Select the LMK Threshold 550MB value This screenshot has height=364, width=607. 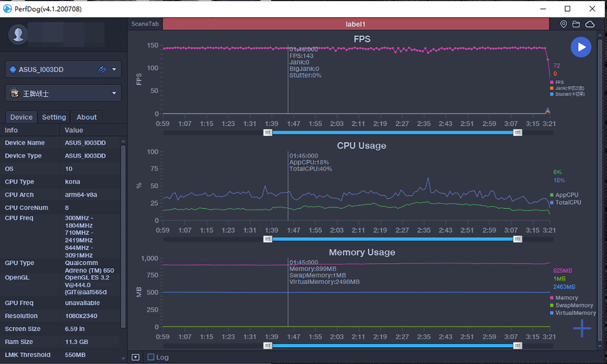click(75, 355)
